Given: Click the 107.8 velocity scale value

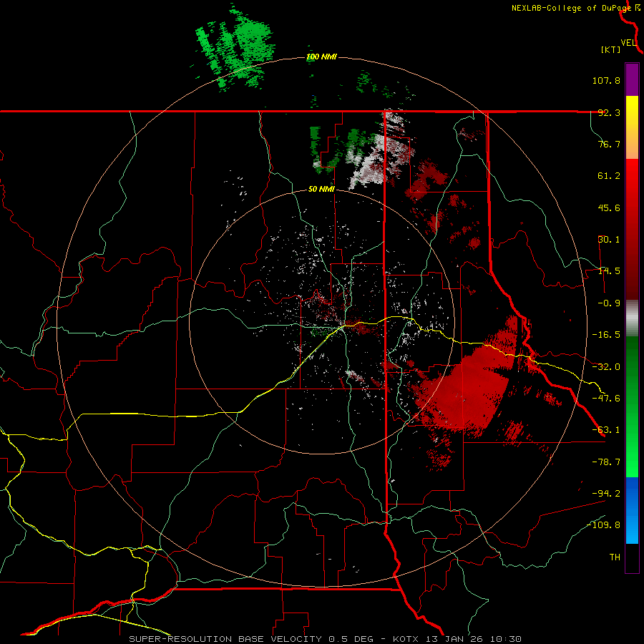Looking at the screenshot, I should [x=606, y=80].
